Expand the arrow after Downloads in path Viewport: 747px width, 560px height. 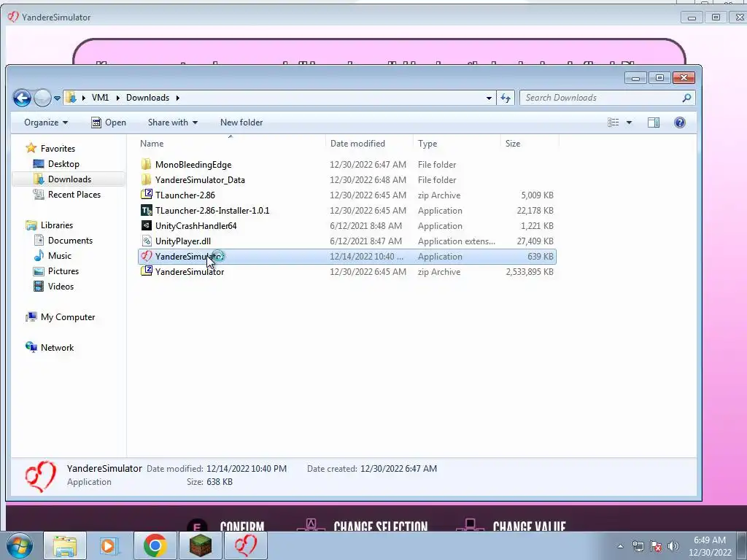pos(178,98)
